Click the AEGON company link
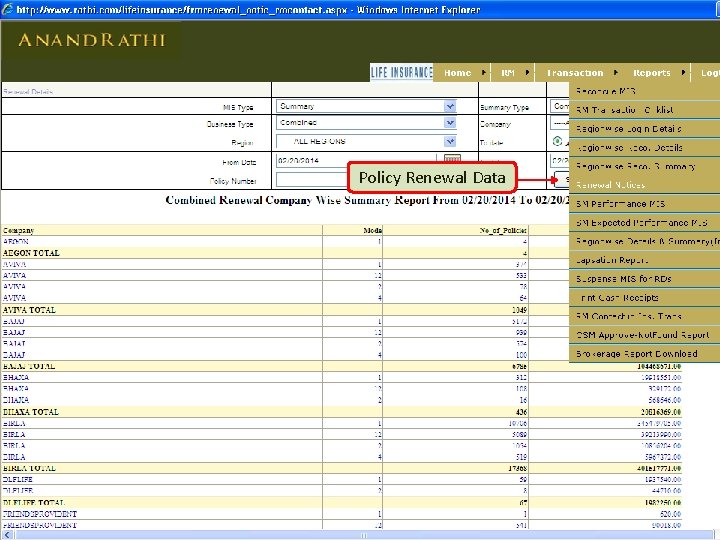 coord(16,242)
